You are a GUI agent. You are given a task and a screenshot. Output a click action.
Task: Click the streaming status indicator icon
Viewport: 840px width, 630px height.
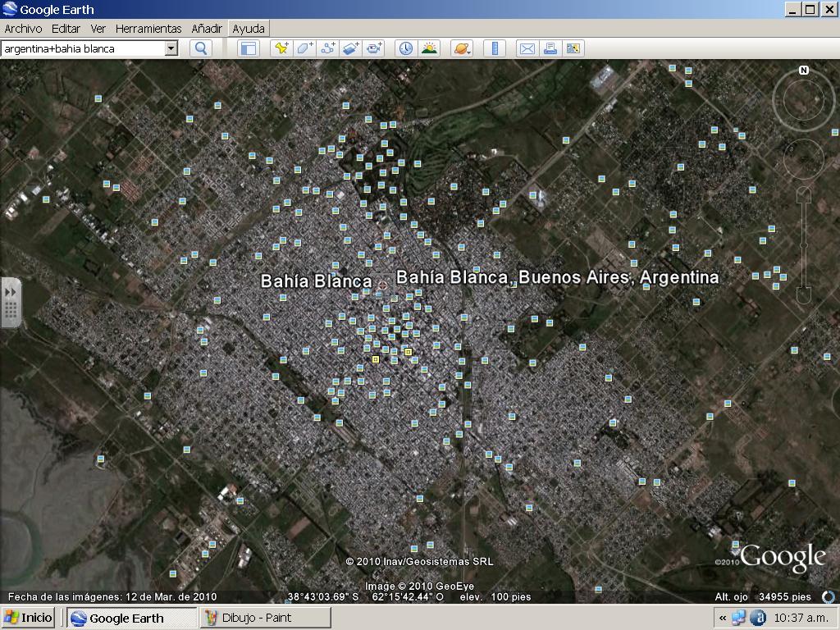(x=829, y=597)
